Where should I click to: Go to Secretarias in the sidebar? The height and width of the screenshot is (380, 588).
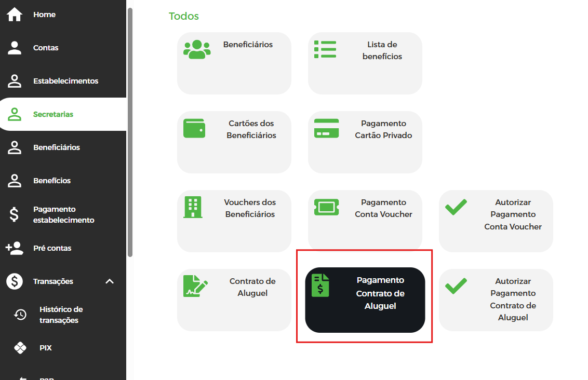coord(53,114)
